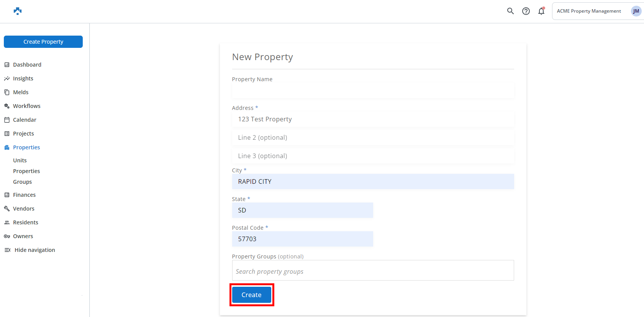Click the Create Property button

(x=43, y=42)
